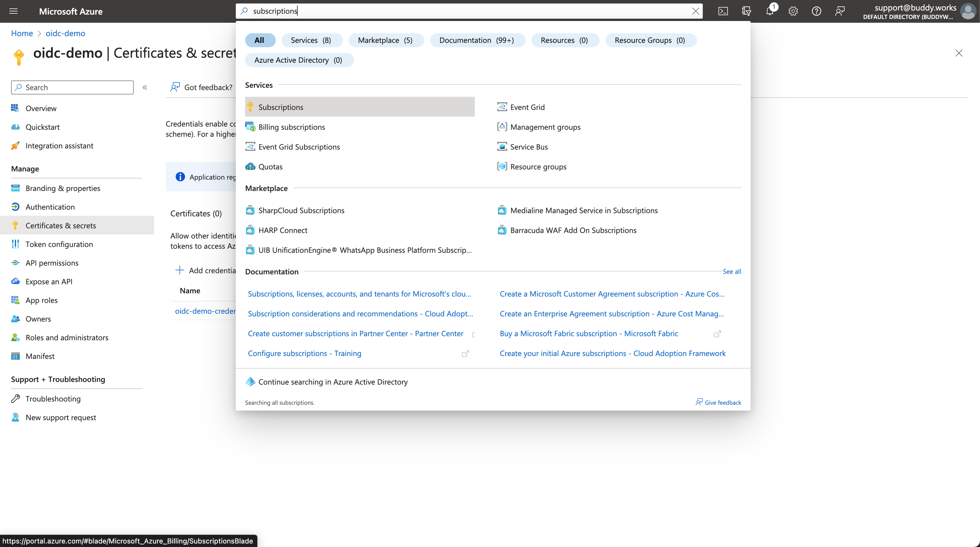Screen dimensions: 980x547
Task: Open the top bar Feedback icon
Action: click(840, 11)
